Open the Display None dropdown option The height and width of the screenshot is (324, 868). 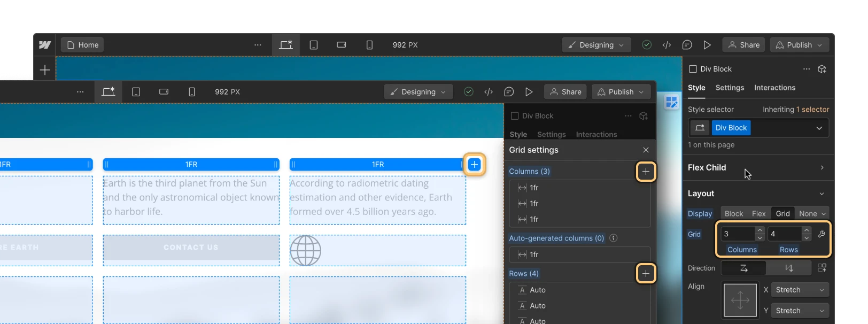click(x=812, y=213)
